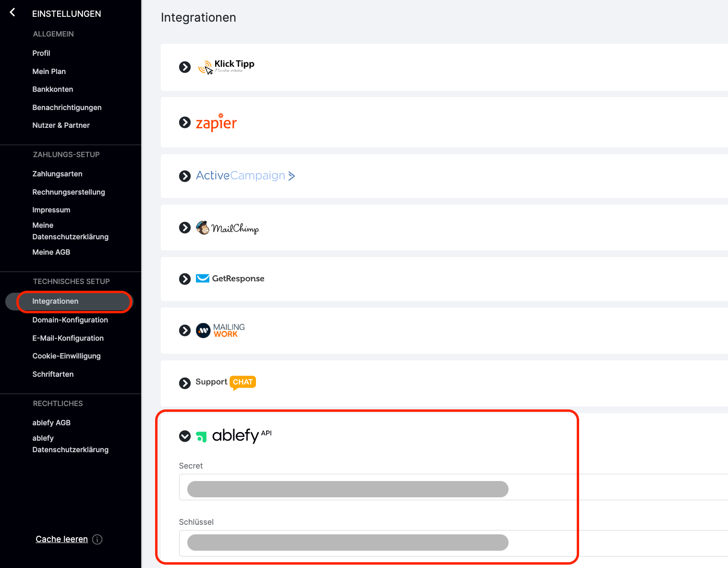Open Mein Plan in the sidebar
728x568 pixels.
(x=49, y=72)
